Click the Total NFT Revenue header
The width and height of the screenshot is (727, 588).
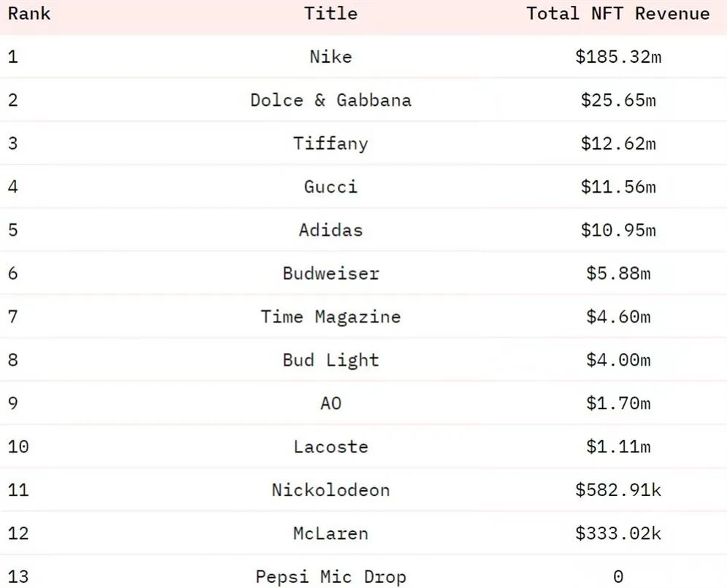pyautogui.click(x=618, y=13)
